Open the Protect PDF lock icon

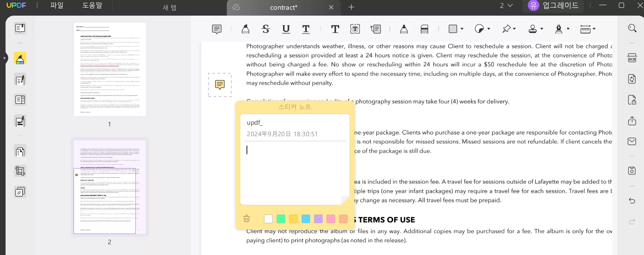click(x=632, y=100)
